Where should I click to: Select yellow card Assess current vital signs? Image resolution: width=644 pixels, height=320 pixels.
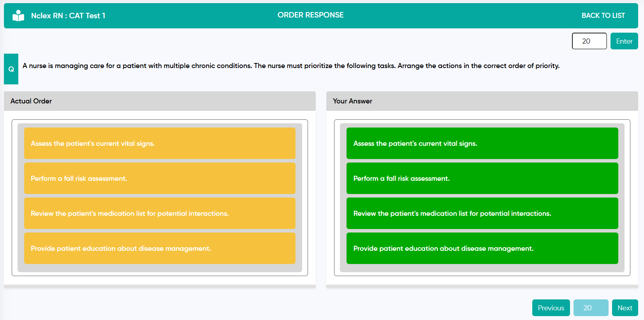[160, 143]
